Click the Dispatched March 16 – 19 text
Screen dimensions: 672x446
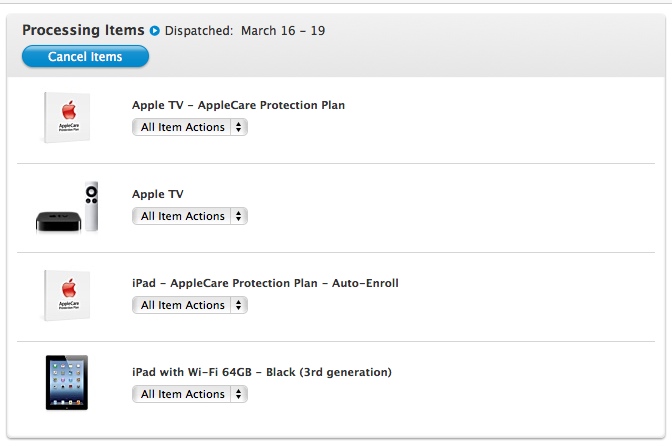[245, 31]
